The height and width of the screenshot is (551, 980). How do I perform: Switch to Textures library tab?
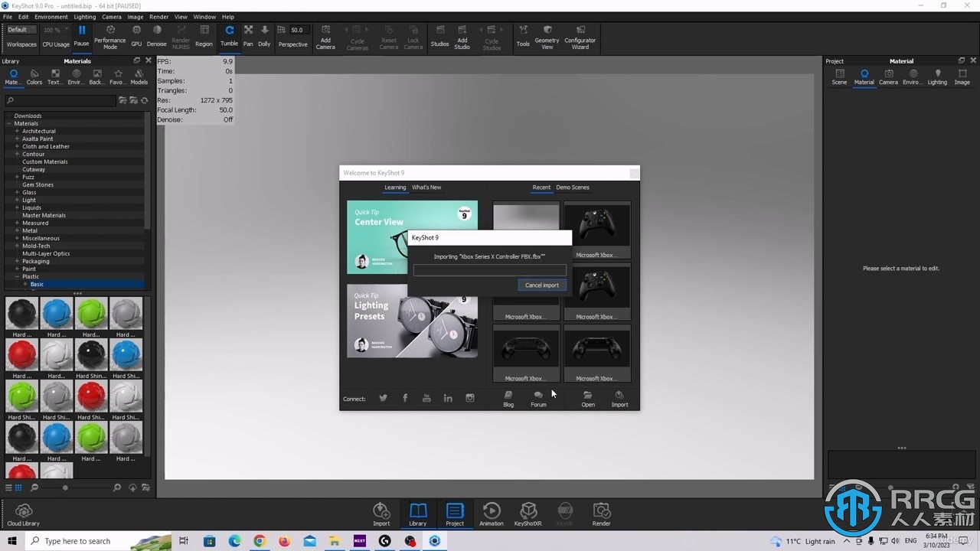pyautogui.click(x=55, y=77)
